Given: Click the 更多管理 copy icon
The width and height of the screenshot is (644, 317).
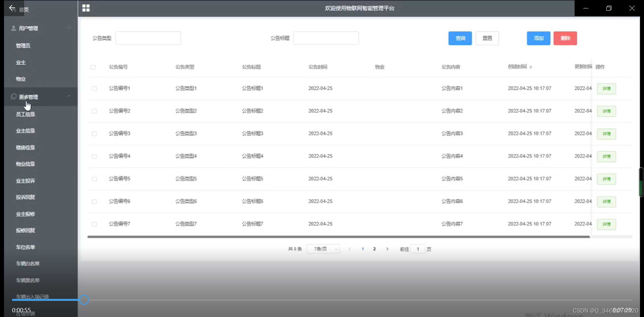Looking at the screenshot, I should pyautogui.click(x=13, y=97).
